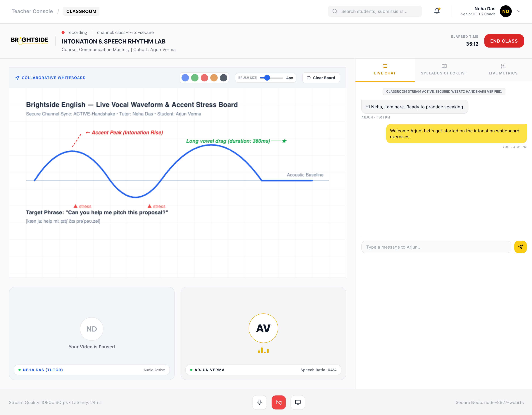Focus the message to Arjun input
Image resolution: width=532 pixels, height=415 pixels.
point(436,247)
